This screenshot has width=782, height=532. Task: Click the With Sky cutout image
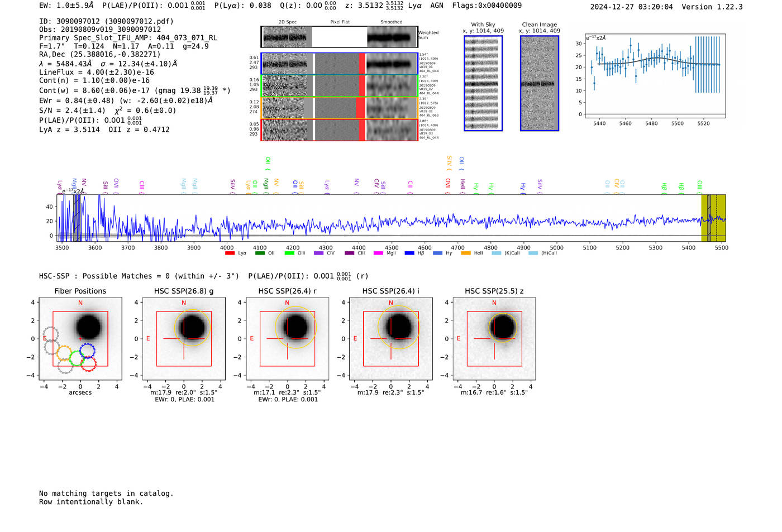coord(483,83)
